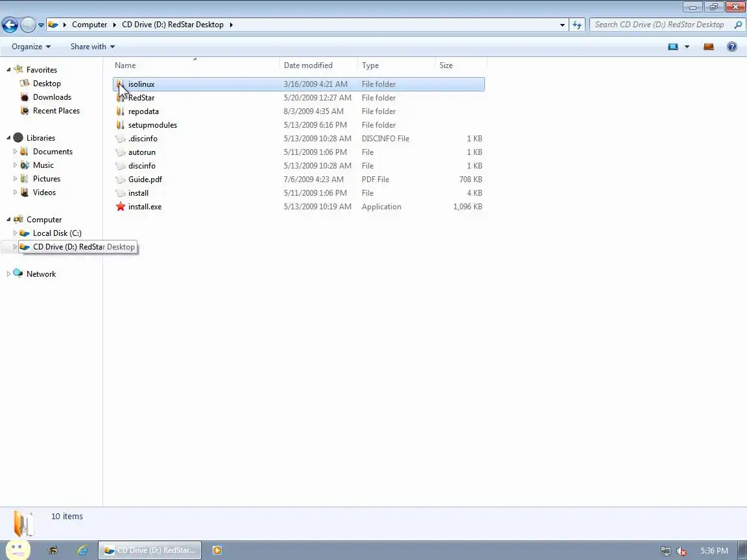Go back with the Back arrow button
The height and width of the screenshot is (560, 747).
pos(10,25)
